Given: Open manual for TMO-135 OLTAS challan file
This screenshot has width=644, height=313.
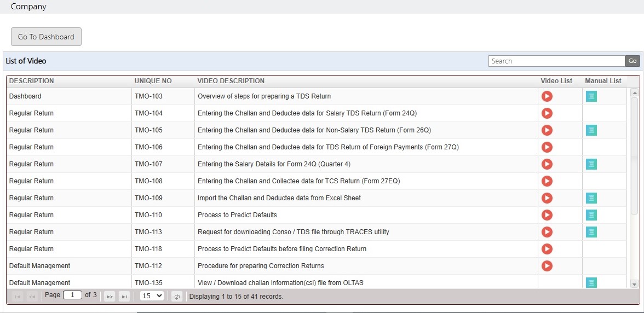Looking at the screenshot, I should (x=591, y=283).
